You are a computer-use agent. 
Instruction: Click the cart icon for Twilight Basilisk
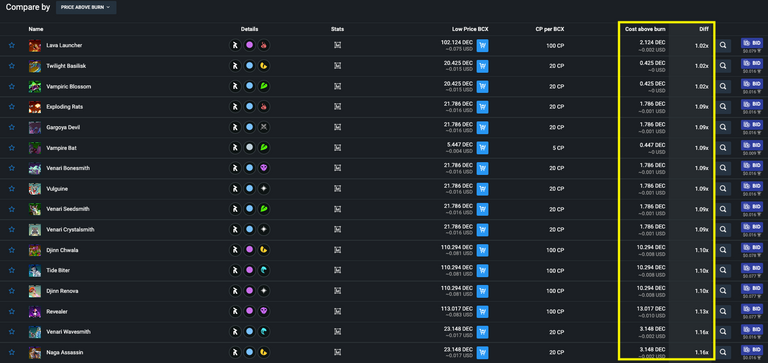(482, 67)
